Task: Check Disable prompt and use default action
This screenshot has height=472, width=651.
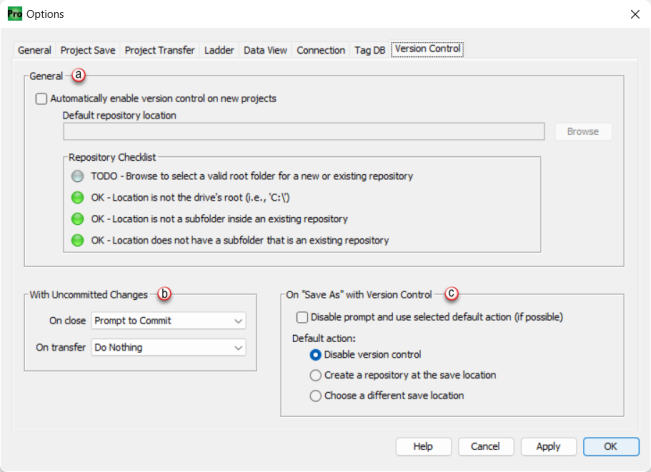Action: [303, 317]
